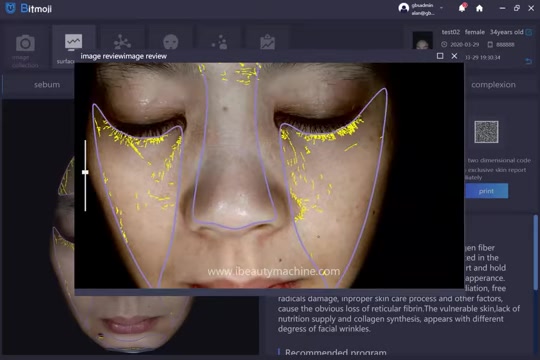The image size is (540, 360).
Task: Click the QR two dimensional code
Action: (x=486, y=132)
